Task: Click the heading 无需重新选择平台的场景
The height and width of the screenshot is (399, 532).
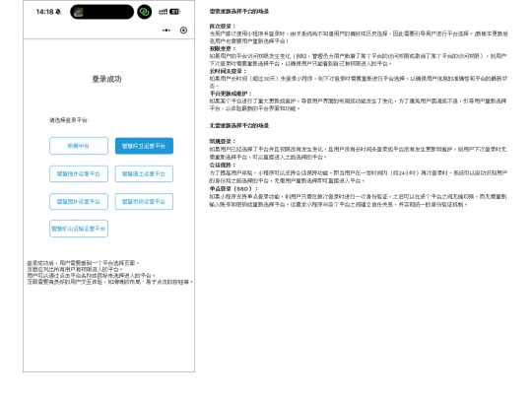Action: pos(239,126)
